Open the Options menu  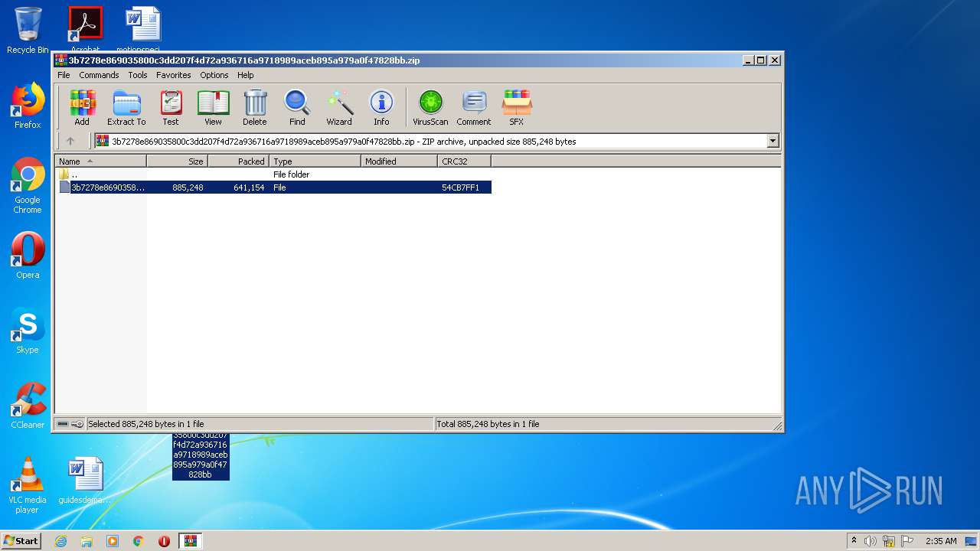[x=214, y=75]
